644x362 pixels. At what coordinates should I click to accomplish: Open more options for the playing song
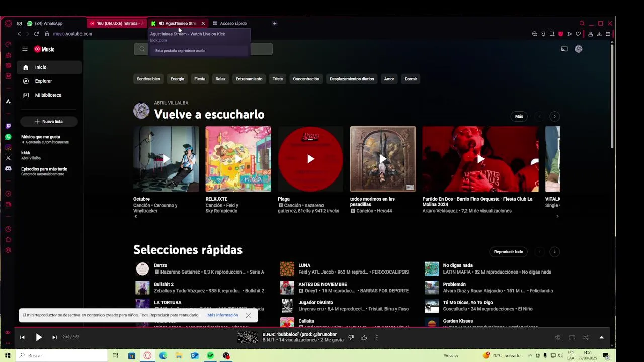coord(377,337)
